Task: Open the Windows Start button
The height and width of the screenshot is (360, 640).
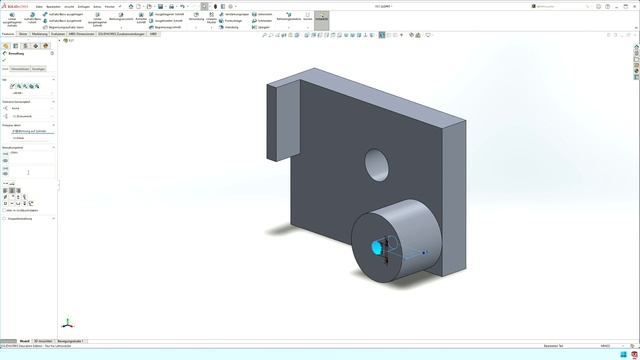Action: 623,354
